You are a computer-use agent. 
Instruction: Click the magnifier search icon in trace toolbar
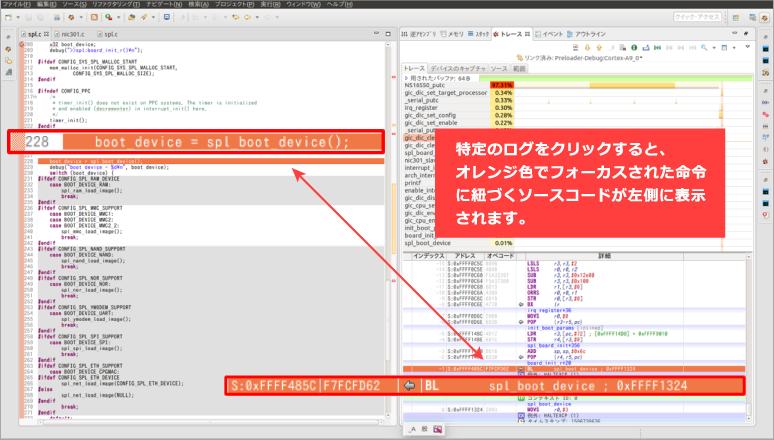tap(704, 48)
